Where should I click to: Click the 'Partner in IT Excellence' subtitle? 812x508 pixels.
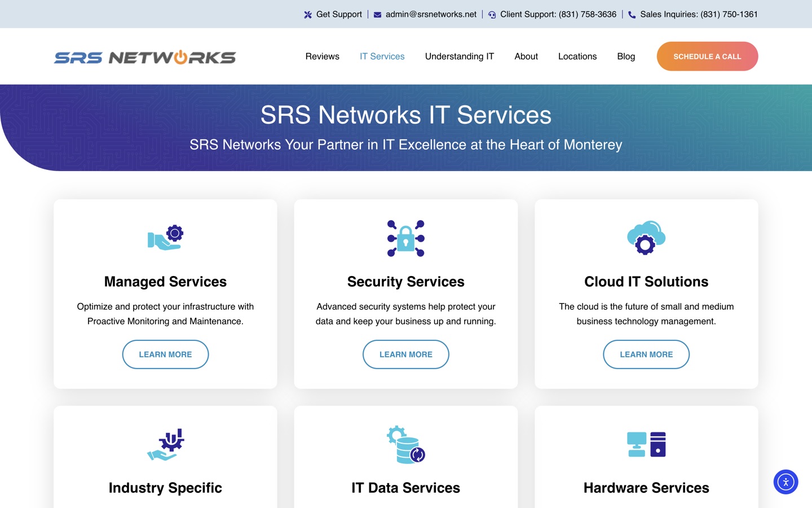406,145
